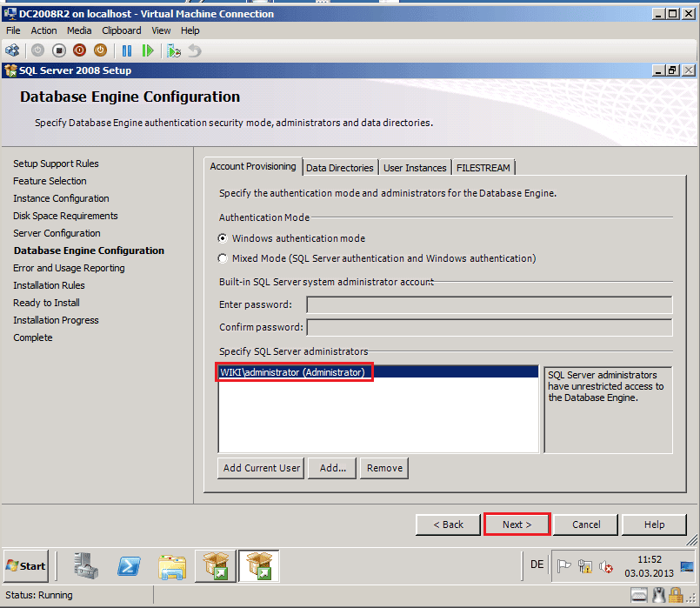Click the Confirm password field
This screenshot has height=608, width=700.
pyautogui.click(x=490, y=327)
